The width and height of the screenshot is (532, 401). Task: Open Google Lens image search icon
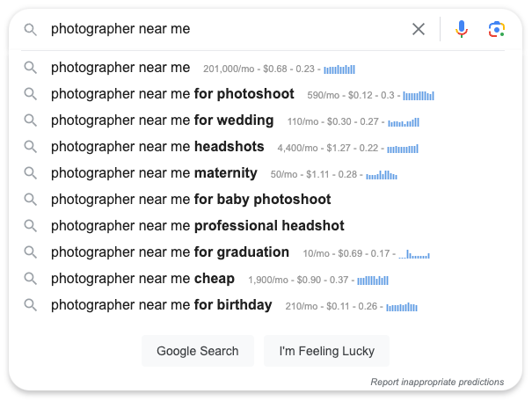click(496, 29)
